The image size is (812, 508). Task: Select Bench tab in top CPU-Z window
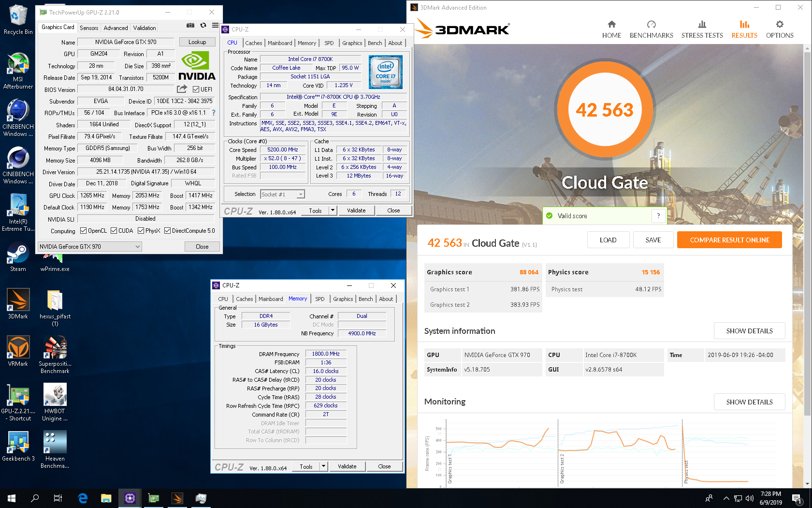pos(375,43)
